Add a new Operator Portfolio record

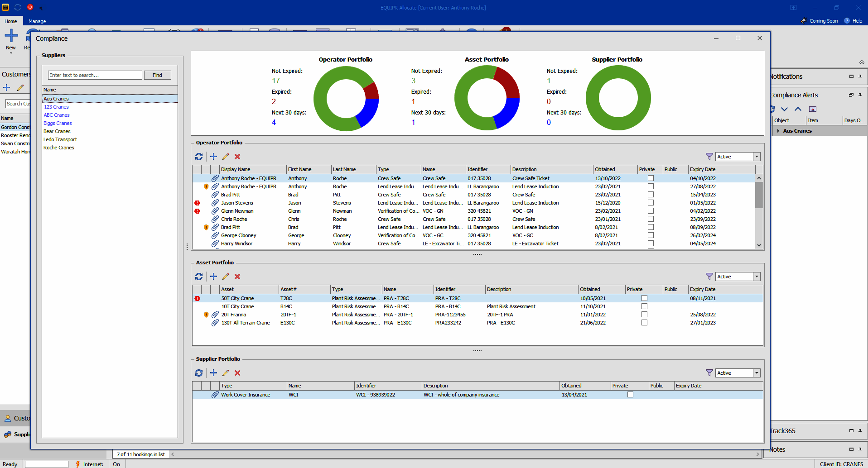[x=213, y=157]
